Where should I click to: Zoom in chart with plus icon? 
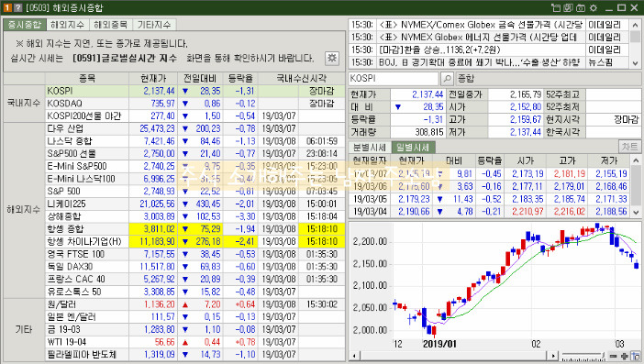pos(625,356)
